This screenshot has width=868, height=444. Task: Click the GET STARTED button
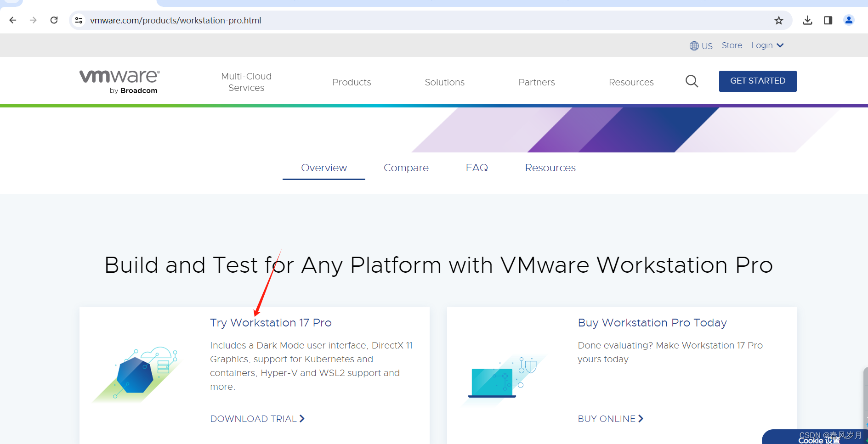click(757, 81)
